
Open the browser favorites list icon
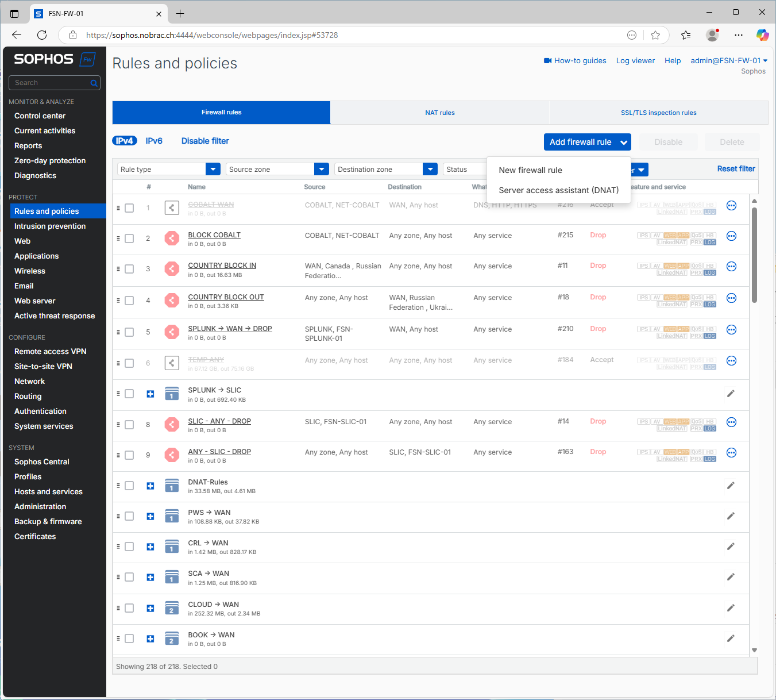click(686, 35)
